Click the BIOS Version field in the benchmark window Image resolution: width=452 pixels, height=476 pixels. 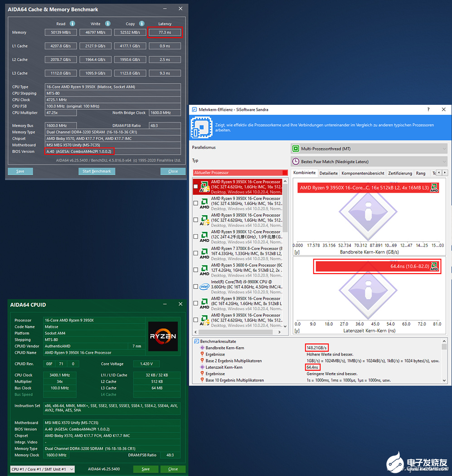(113, 152)
